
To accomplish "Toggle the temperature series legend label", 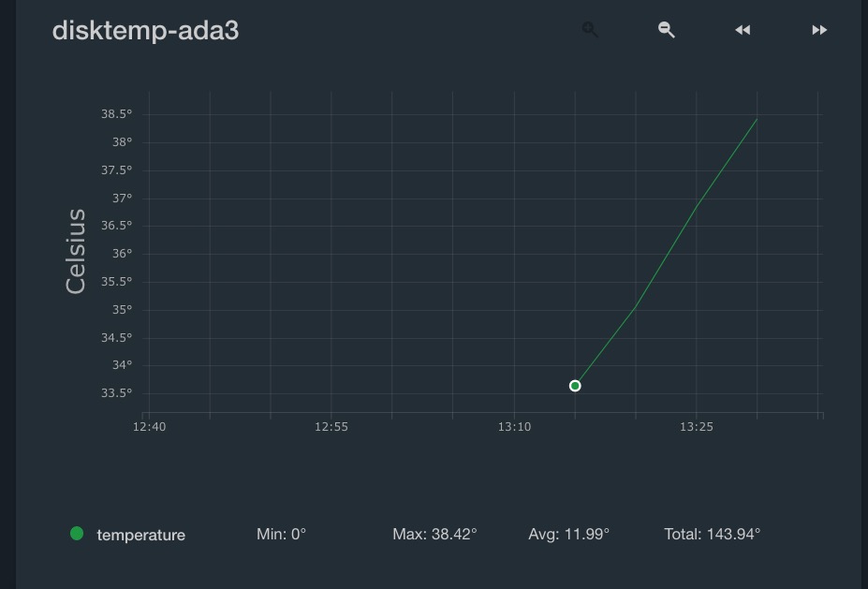I will (x=141, y=535).
